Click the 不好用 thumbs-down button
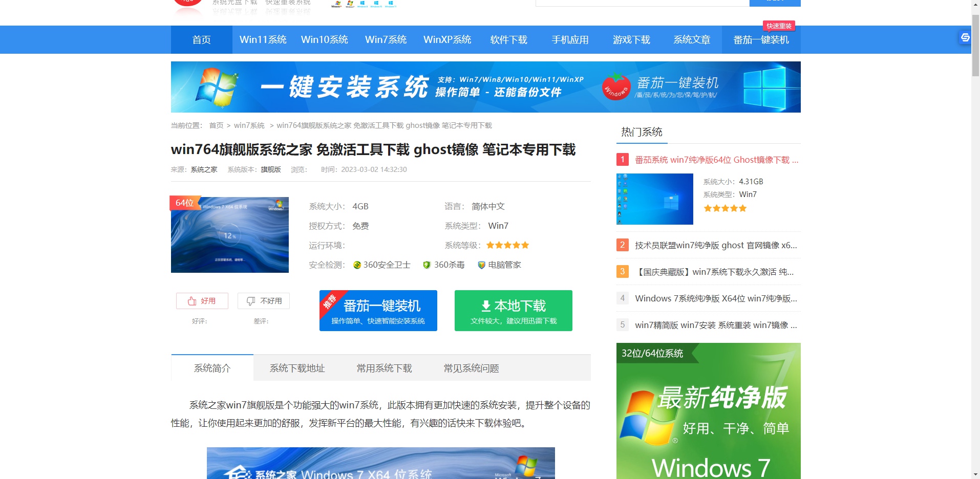This screenshot has height=479, width=980. pyautogui.click(x=264, y=301)
